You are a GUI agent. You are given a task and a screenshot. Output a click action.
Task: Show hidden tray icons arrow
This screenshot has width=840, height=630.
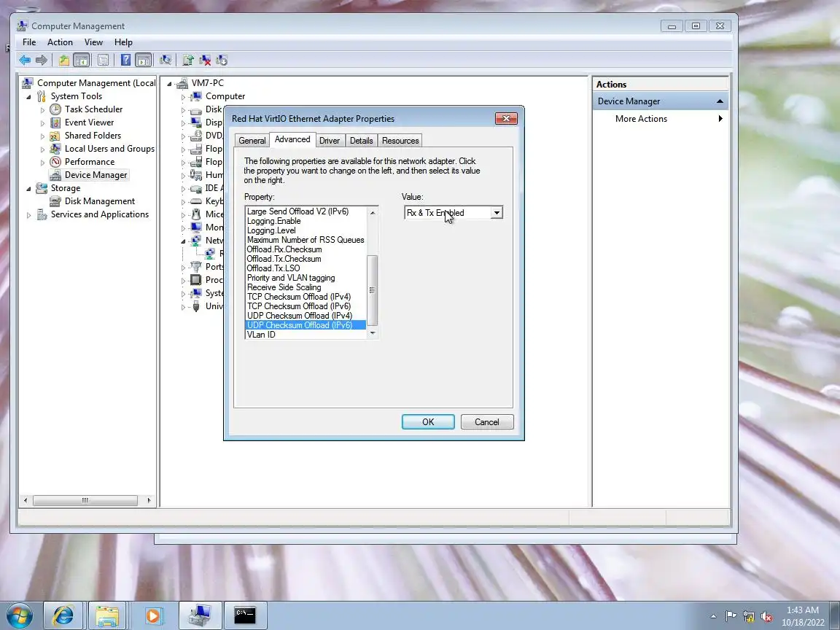[713, 617]
